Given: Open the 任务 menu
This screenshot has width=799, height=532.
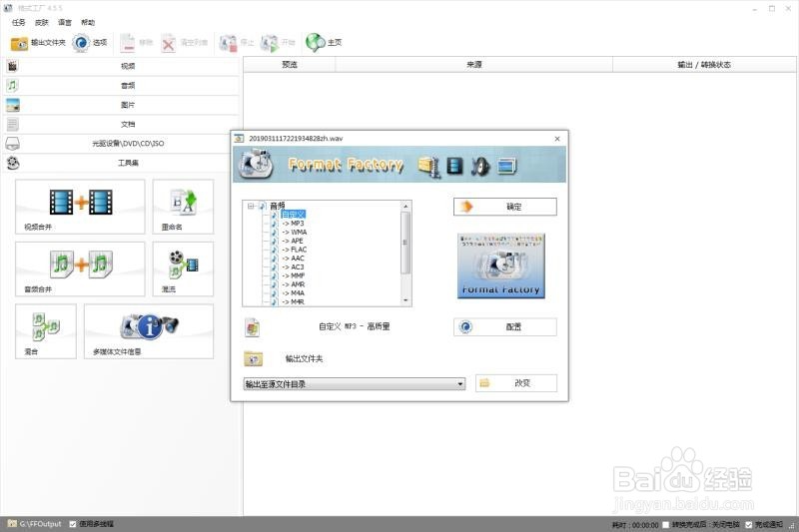Looking at the screenshot, I should (18, 22).
